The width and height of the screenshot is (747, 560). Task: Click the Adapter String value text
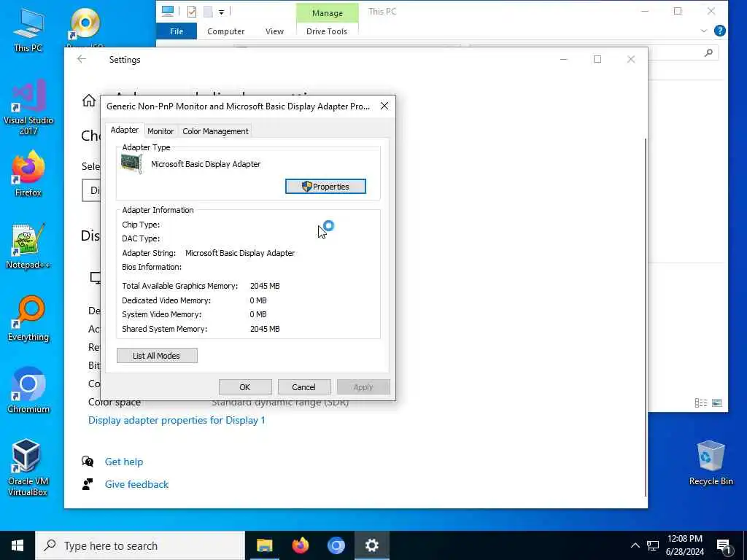coord(239,253)
